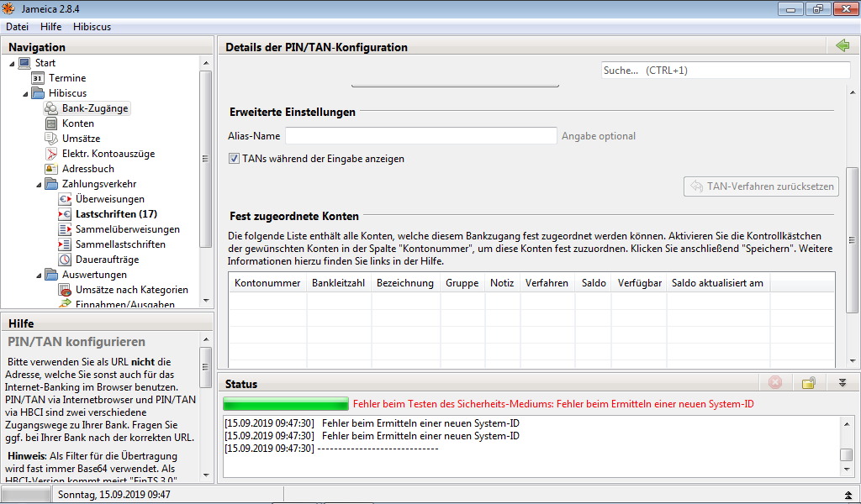Collapse the Zahlungsverkehr tree node
861x504 pixels.
40,184
